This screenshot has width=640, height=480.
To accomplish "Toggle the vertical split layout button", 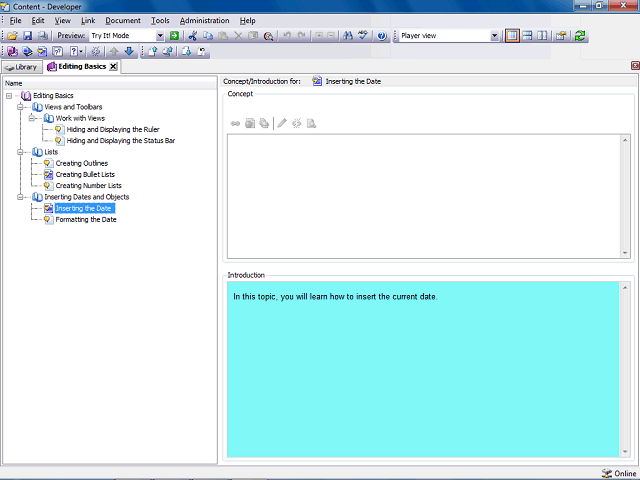I will (x=542, y=36).
